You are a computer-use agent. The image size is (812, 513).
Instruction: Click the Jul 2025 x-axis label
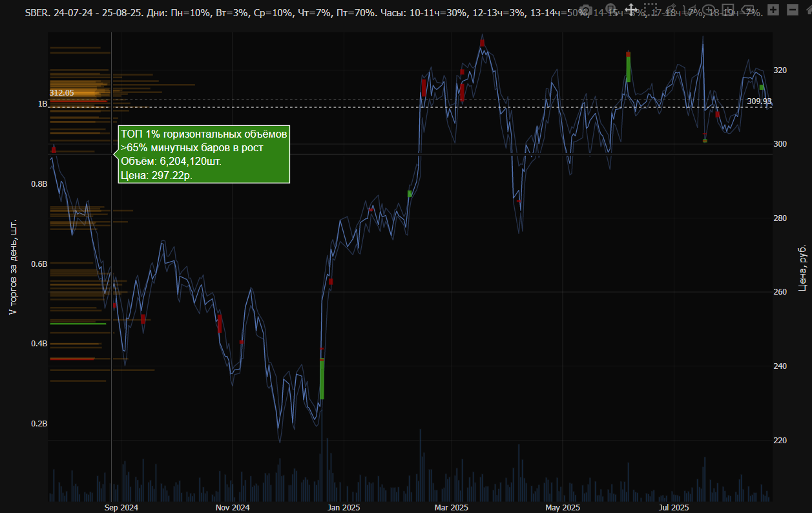pos(674,508)
